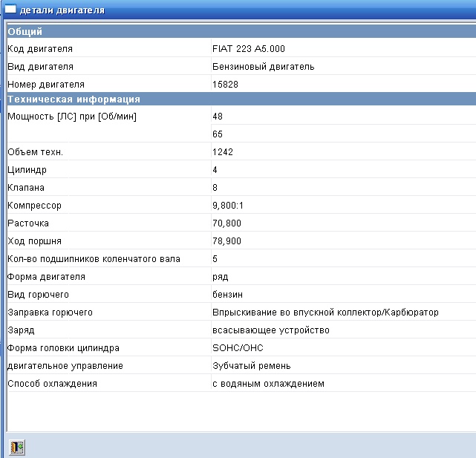Screen dimensions: 476x458
Task: Select the 'Техническая информация' section header
Action: (x=74, y=99)
